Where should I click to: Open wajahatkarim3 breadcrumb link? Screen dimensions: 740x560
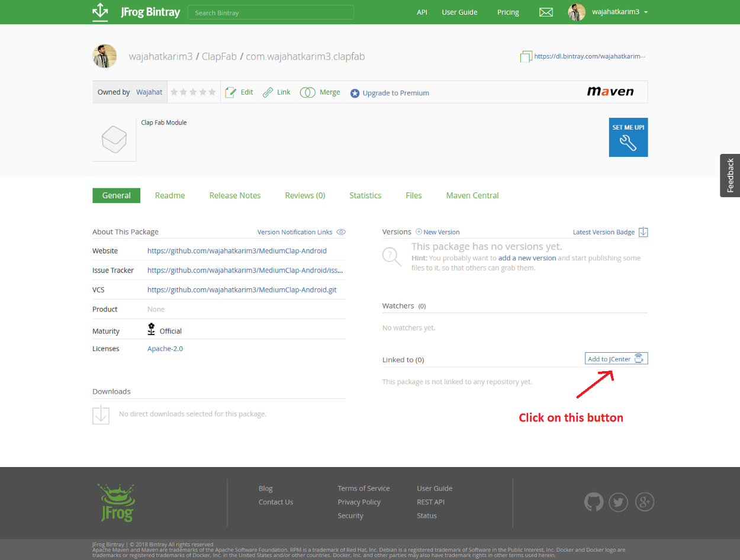(161, 57)
